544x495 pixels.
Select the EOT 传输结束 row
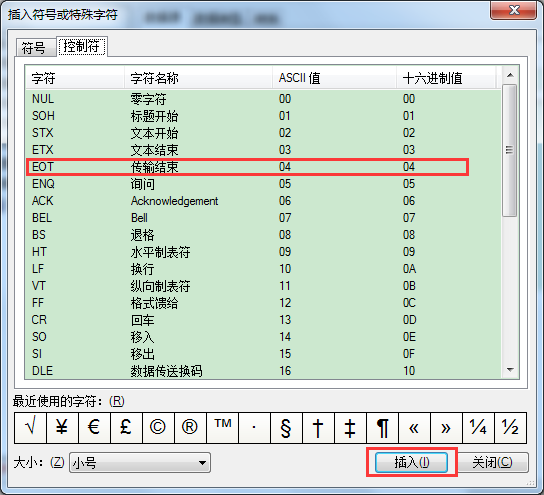point(264,167)
